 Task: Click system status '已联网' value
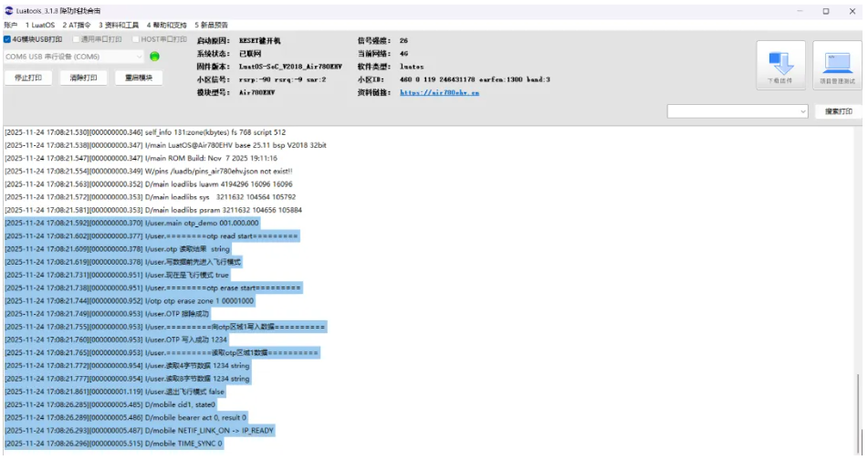click(x=250, y=54)
